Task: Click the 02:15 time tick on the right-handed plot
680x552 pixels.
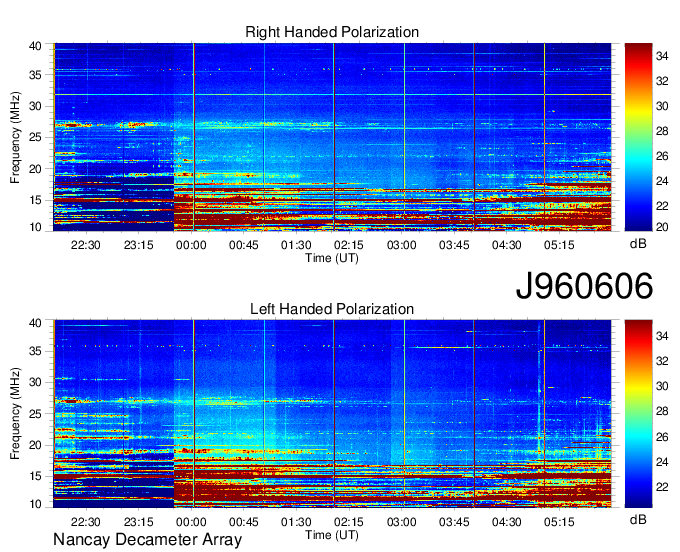Action: (x=349, y=245)
